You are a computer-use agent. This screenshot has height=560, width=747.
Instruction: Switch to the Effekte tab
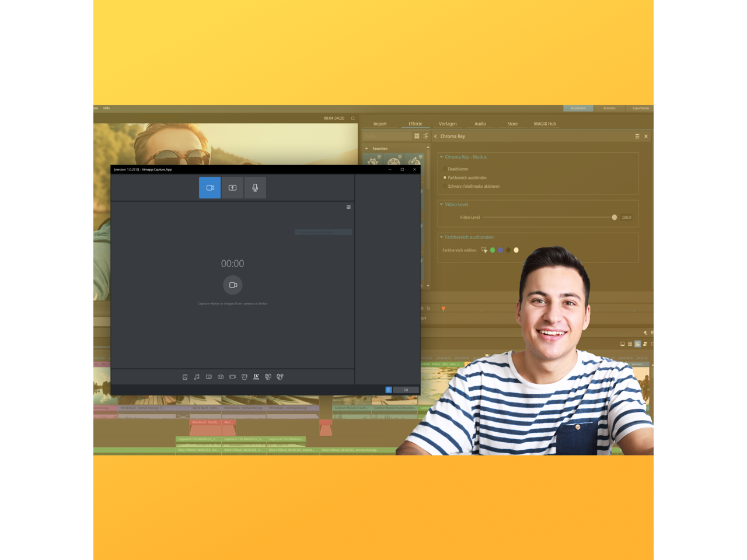[x=416, y=124]
